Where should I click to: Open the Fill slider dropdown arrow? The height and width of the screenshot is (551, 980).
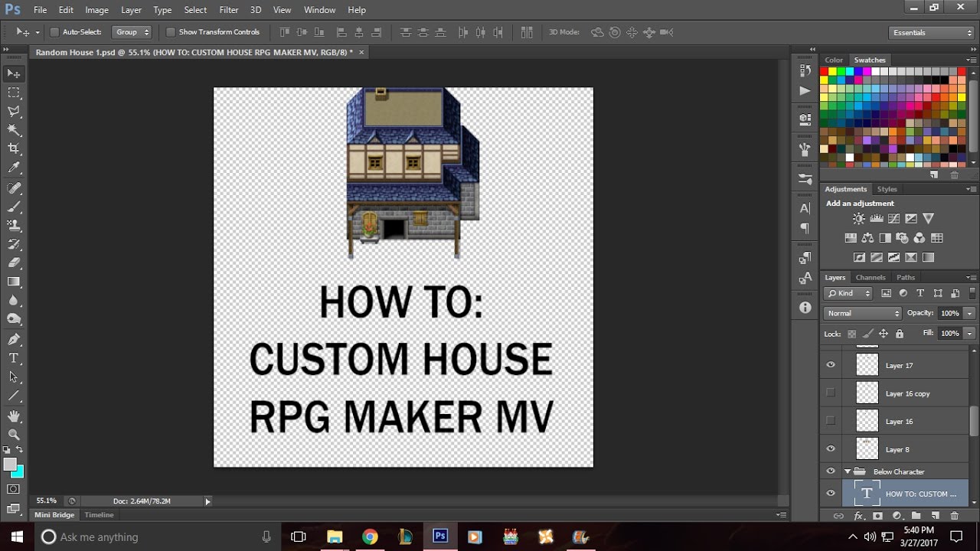969,334
